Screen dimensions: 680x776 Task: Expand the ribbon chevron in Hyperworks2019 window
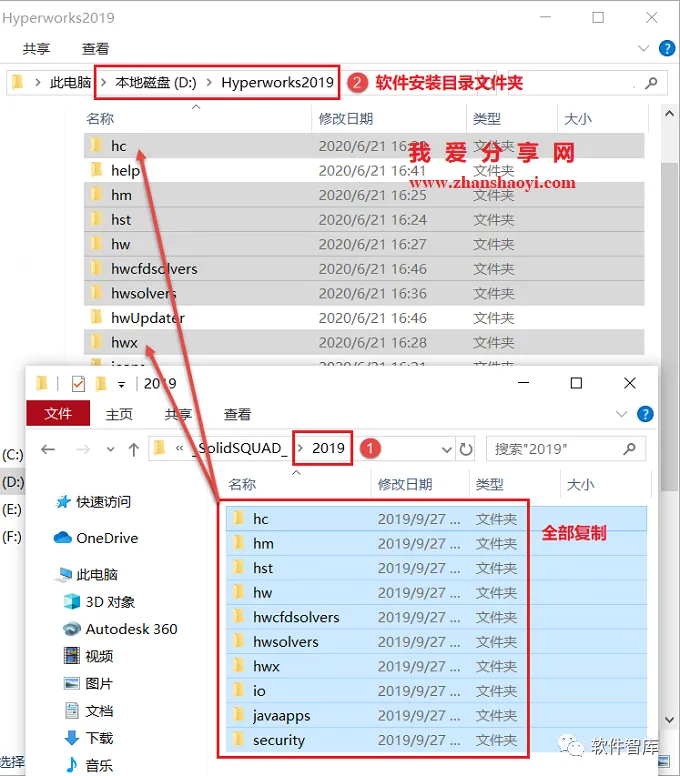pyautogui.click(x=643, y=48)
